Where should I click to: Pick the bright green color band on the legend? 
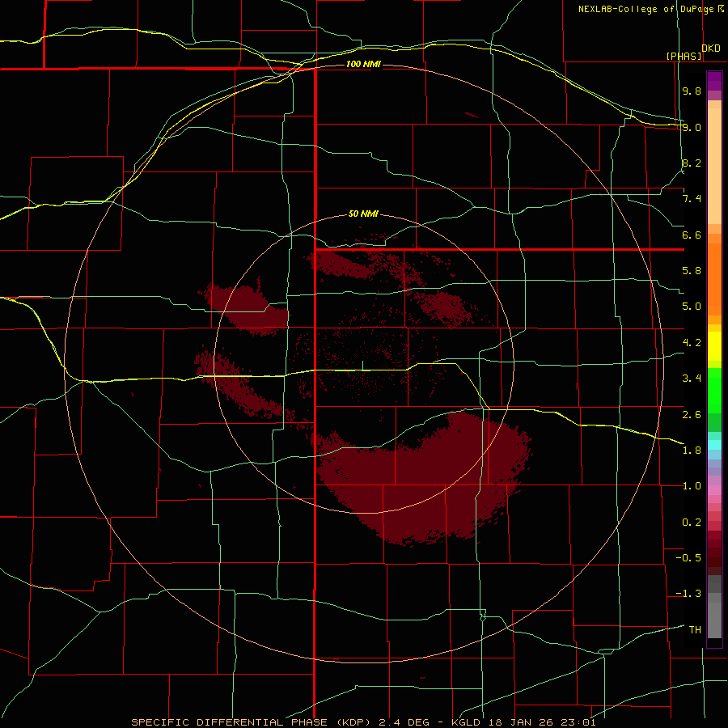pos(714,389)
